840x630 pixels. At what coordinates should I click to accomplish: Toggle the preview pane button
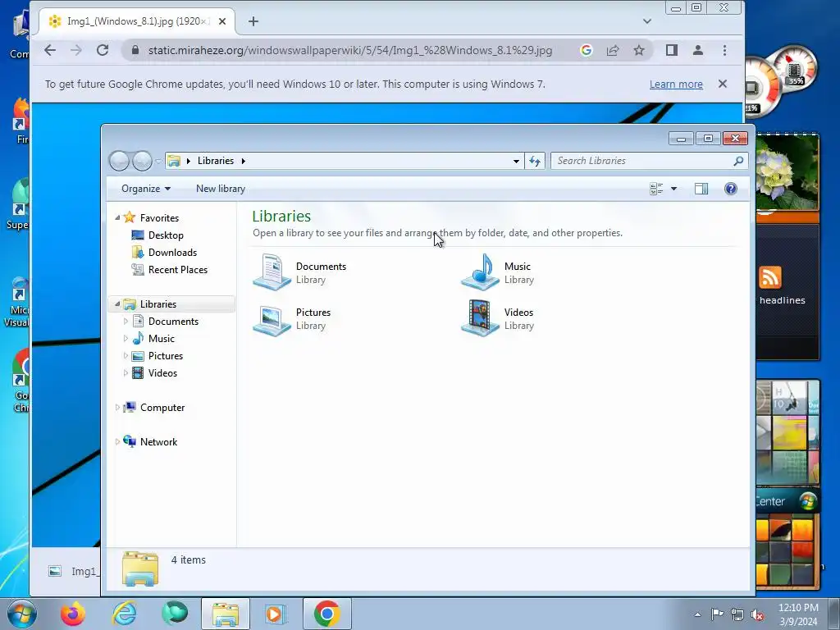701,189
